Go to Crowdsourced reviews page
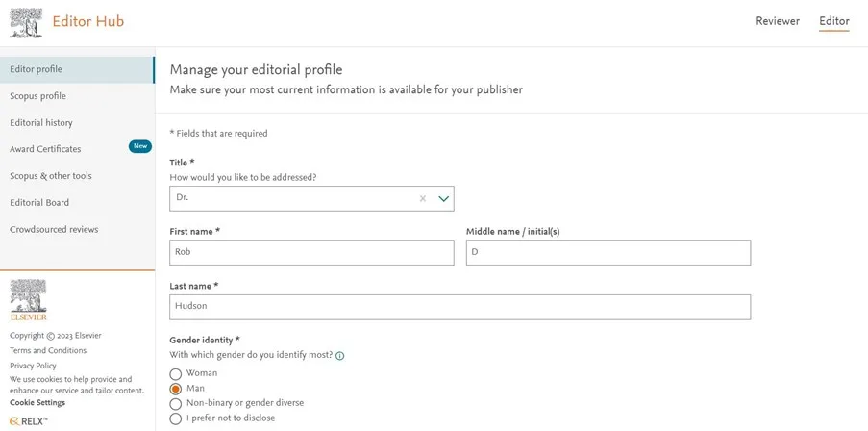The image size is (868, 431). 54,229
